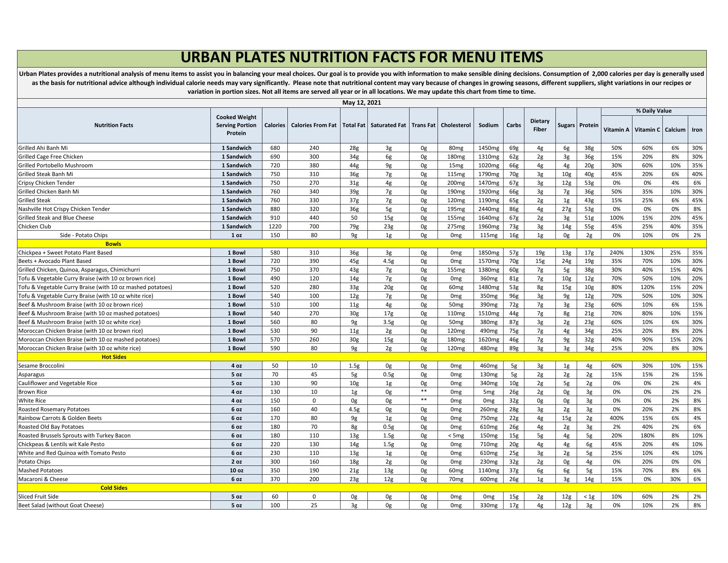Click the Sesame Broccolini row label
728x563 pixels.
pos(41,366)
